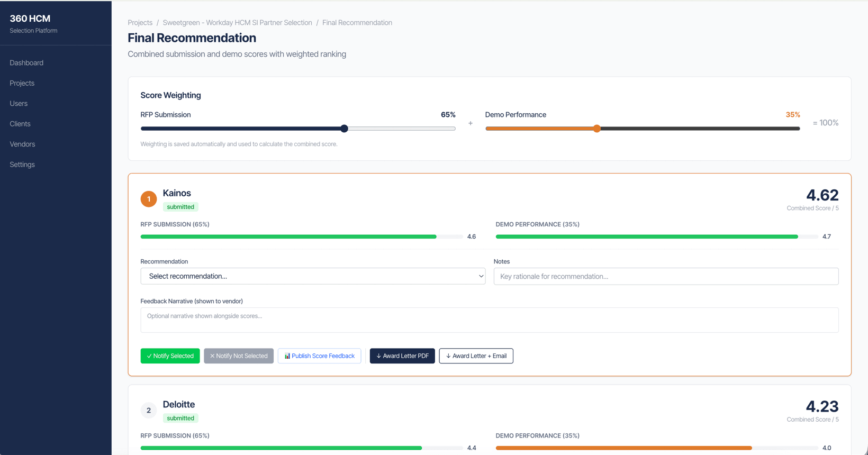This screenshot has height=455, width=868.
Task: Follow the Projects breadcrumb link
Action: (x=140, y=23)
